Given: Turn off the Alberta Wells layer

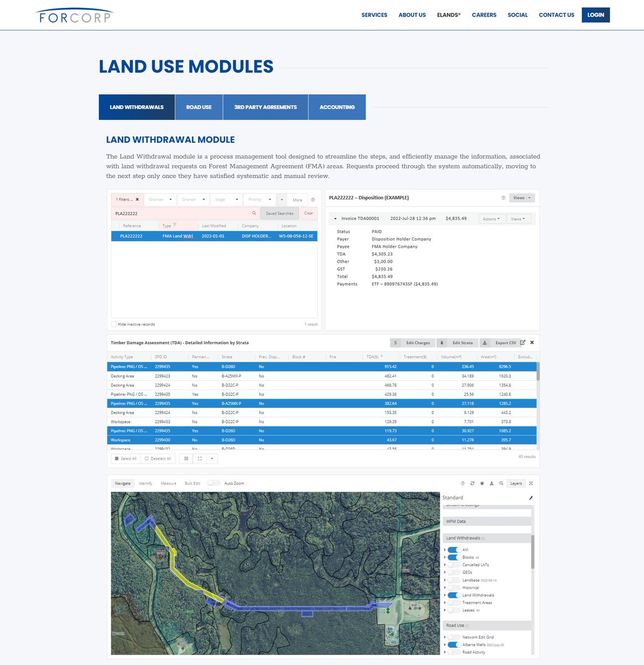Looking at the screenshot, I should [x=454, y=645].
